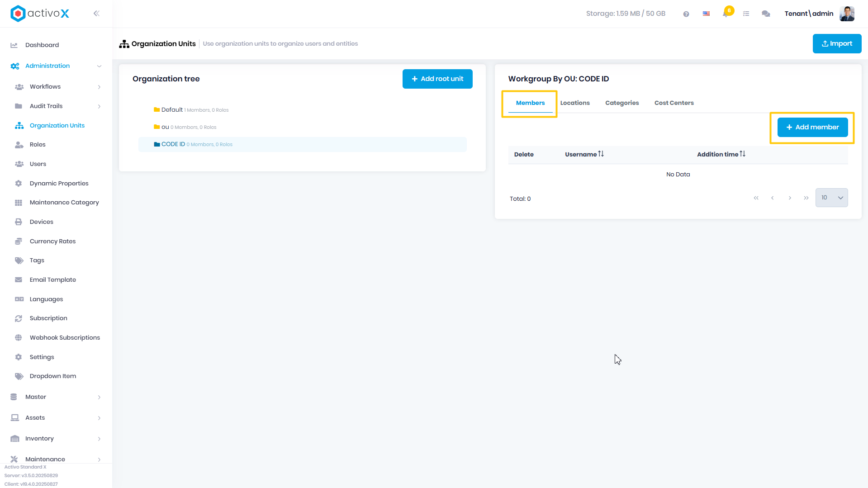The image size is (868, 488).
Task: Click the Storage usage text in header
Action: pyautogui.click(x=626, y=14)
